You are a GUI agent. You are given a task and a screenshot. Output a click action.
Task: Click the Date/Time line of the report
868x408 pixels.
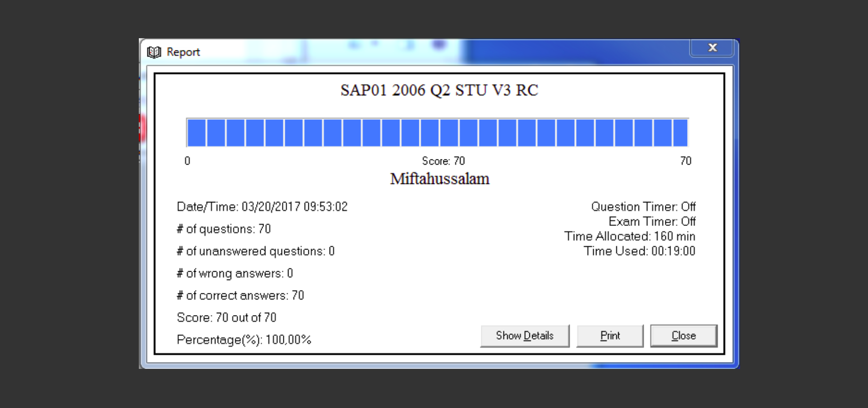(x=262, y=207)
